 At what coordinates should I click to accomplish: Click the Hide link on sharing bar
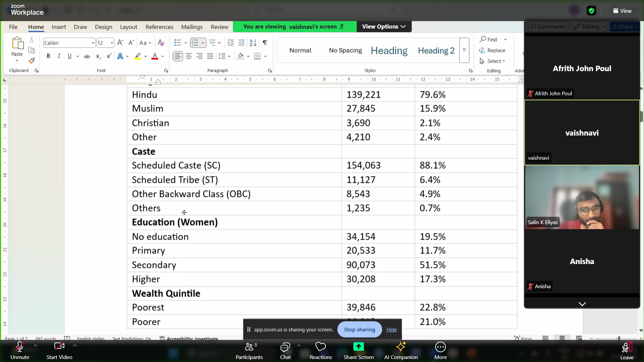tap(391, 329)
